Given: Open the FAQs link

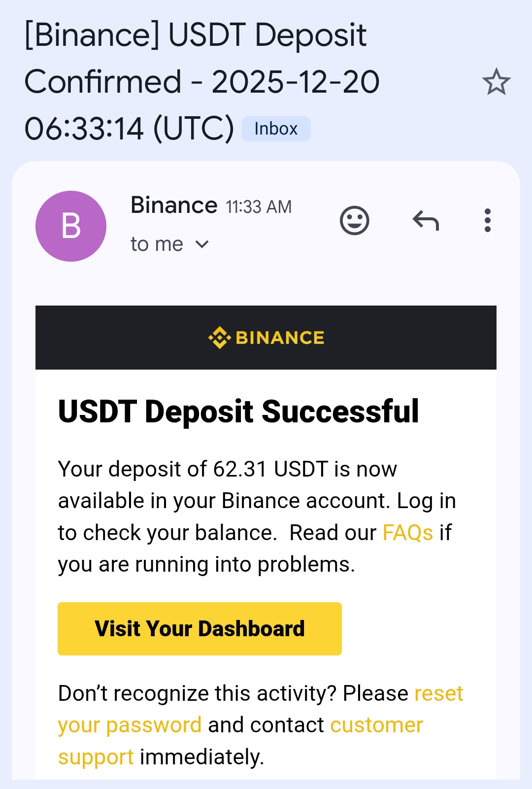Looking at the screenshot, I should 407,533.
